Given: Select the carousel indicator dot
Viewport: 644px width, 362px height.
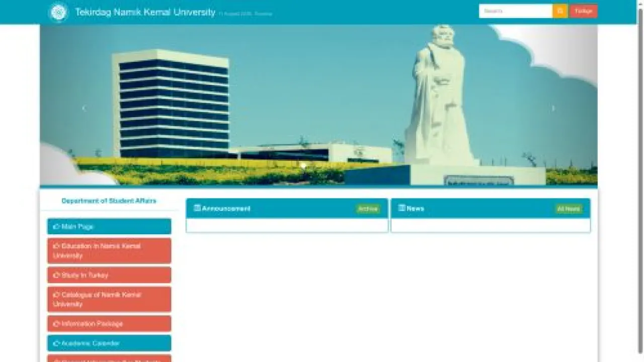Looking at the screenshot, I should pos(303,165).
